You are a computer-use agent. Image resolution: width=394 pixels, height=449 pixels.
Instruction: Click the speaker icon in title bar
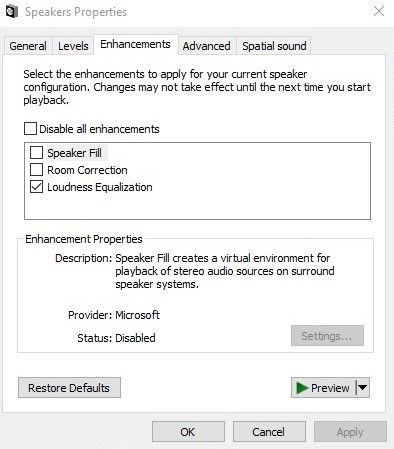12,12
